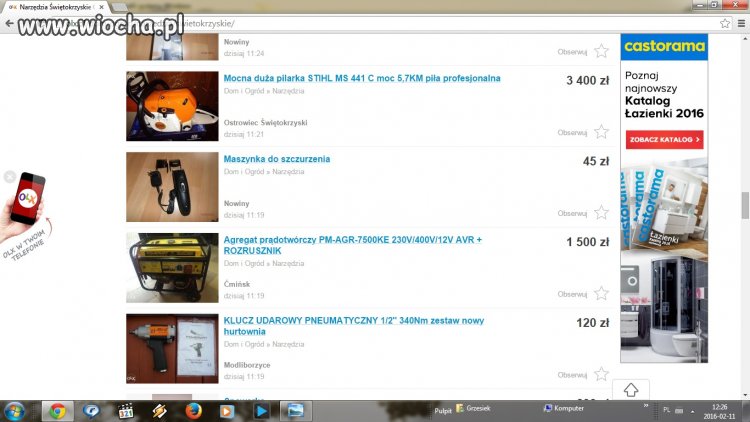Click the Modliborzyce location text
Screen dimensions: 750x422
click(247, 365)
